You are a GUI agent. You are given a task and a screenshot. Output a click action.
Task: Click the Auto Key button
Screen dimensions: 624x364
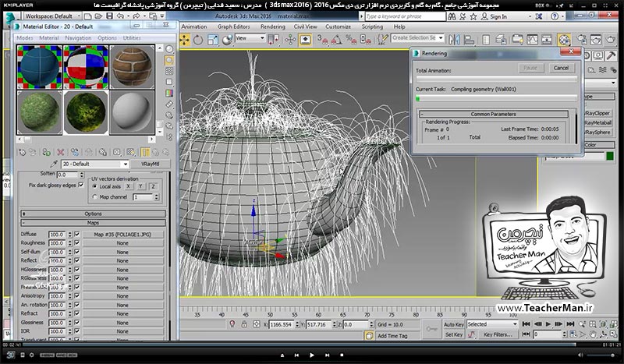point(454,324)
